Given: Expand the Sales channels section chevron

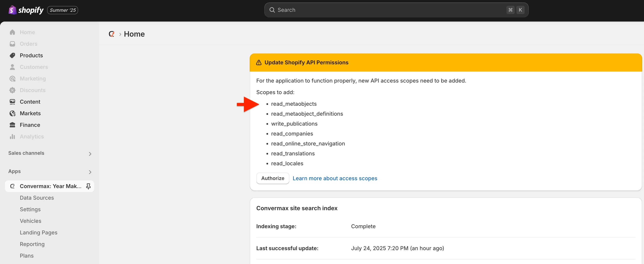Looking at the screenshot, I should (90, 154).
